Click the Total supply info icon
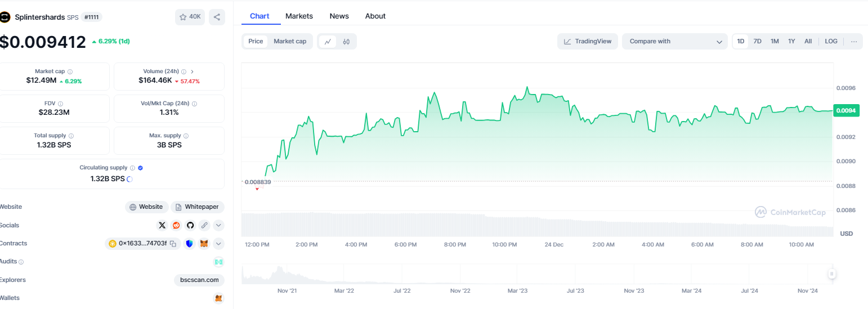 71,136
